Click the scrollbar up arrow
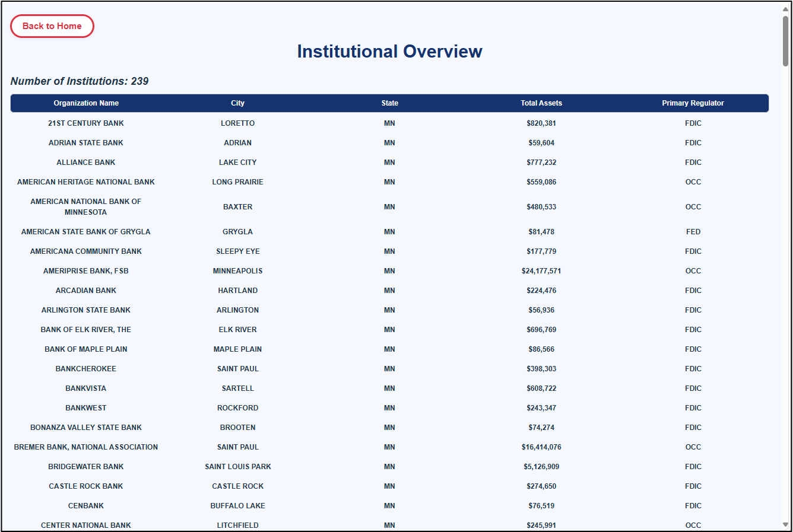 coord(785,9)
